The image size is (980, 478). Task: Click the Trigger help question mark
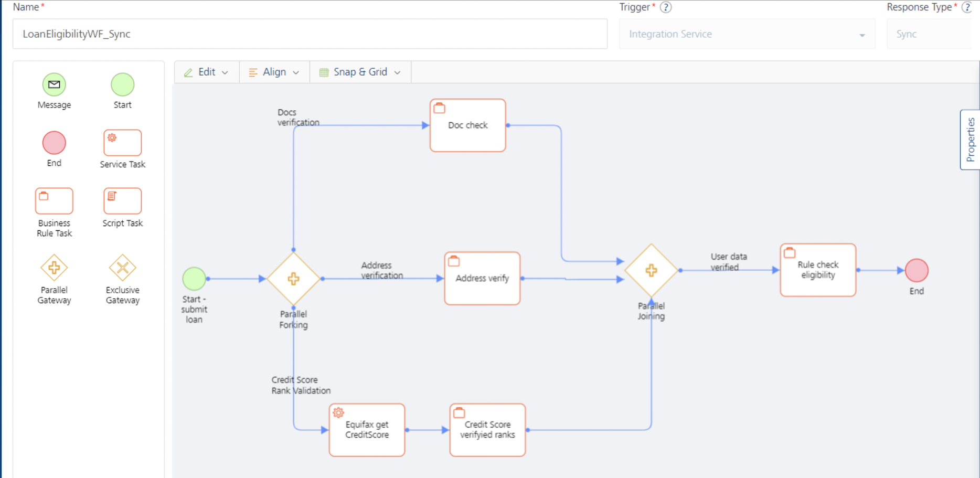pyautogui.click(x=666, y=7)
